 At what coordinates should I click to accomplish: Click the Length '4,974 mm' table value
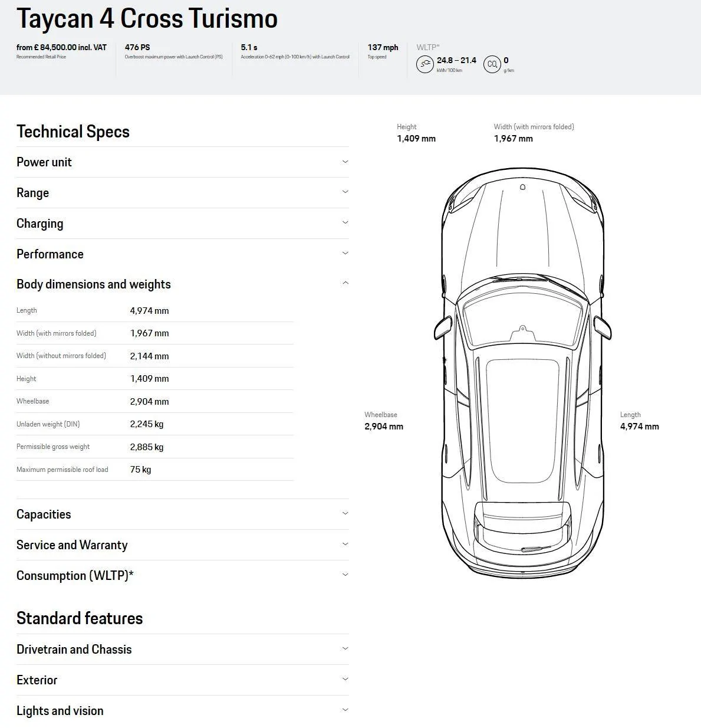[x=149, y=311]
